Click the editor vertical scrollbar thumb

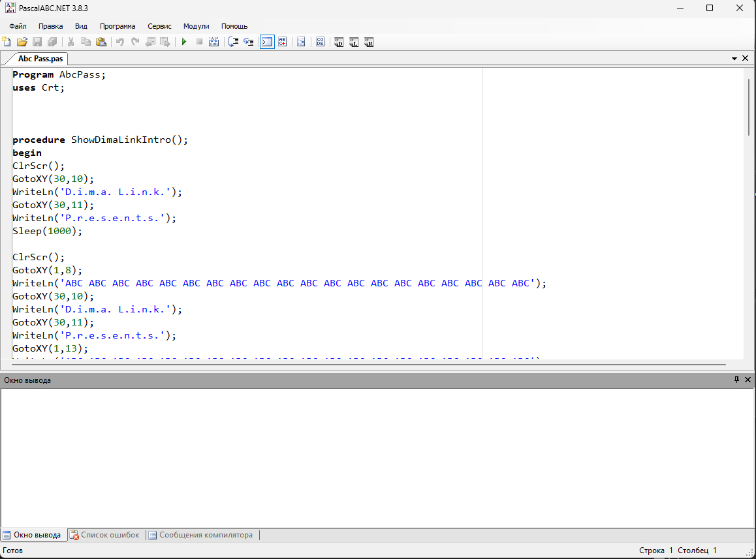pos(749,107)
